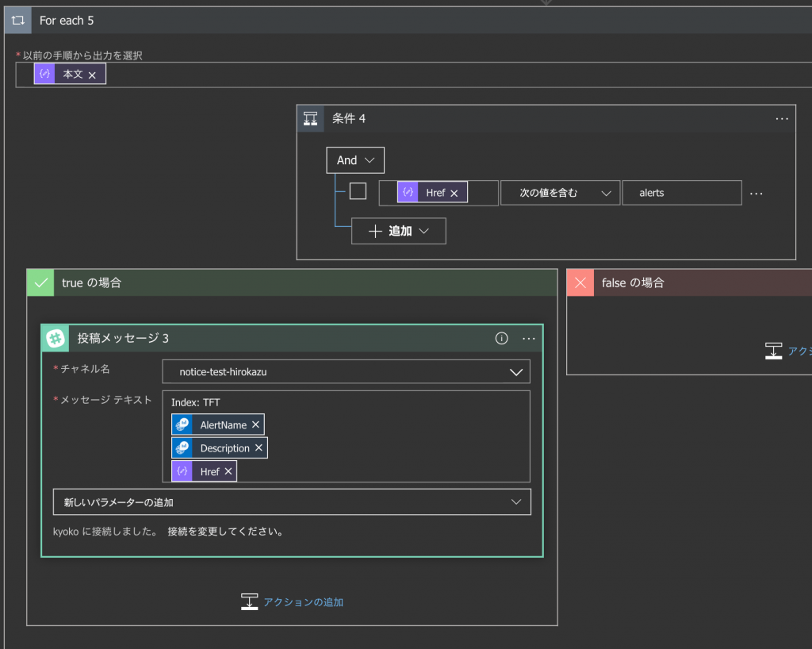Remove the Href token from the condition

[454, 194]
